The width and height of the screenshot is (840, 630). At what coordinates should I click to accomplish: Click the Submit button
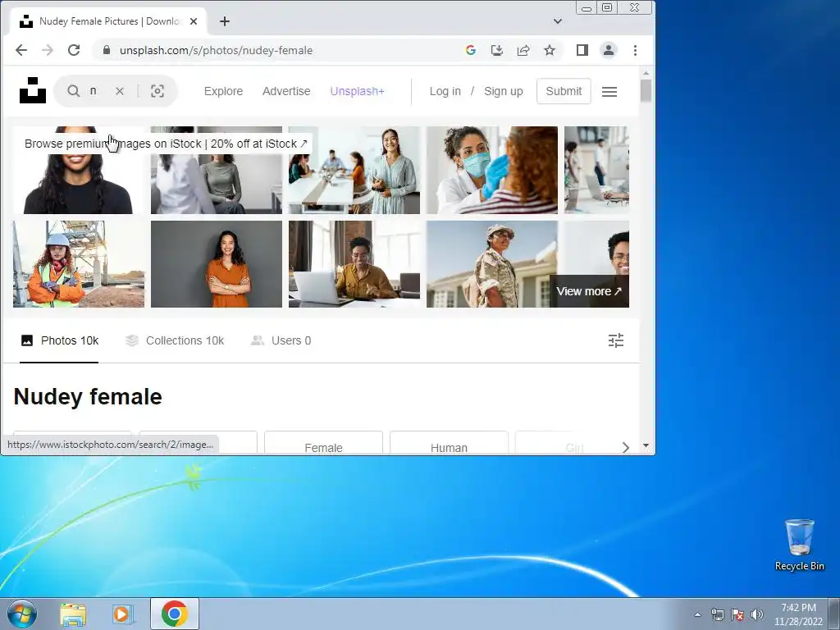[x=564, y=91]
